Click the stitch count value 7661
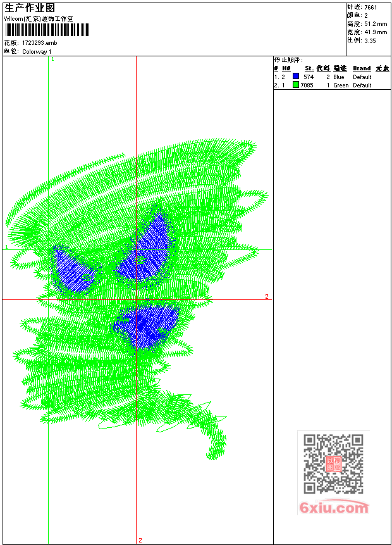392x545 pixels. (x=371, y=8)
